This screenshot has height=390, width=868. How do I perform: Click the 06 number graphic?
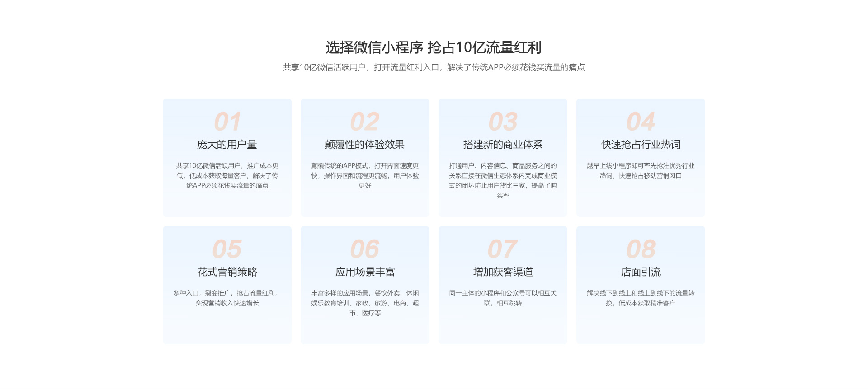click(x=365, y=249)
